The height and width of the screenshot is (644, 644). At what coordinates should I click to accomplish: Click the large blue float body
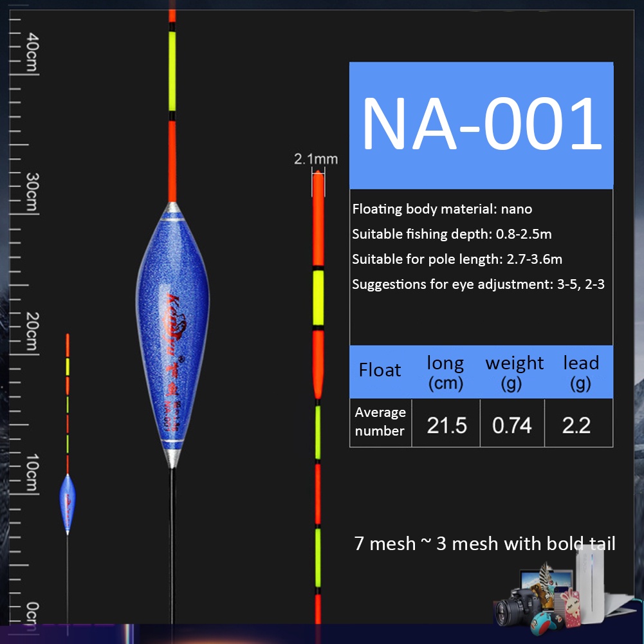[171, 335]
